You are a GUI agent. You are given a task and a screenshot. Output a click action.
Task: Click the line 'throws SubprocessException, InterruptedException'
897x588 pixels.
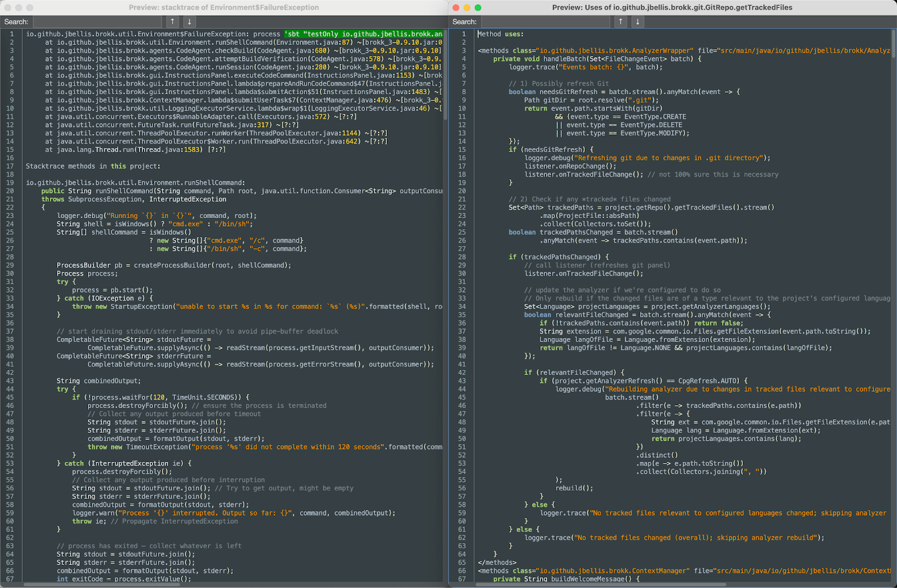tap(134, 200)
